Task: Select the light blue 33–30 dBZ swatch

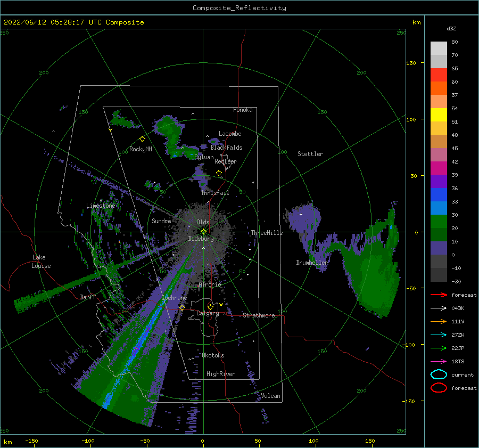Action: (439, 208)
